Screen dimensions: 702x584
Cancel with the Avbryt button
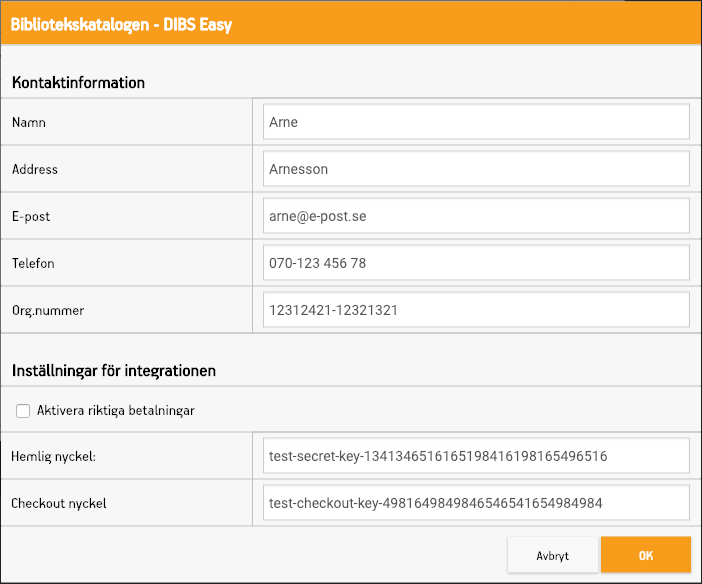click(553, 555)
